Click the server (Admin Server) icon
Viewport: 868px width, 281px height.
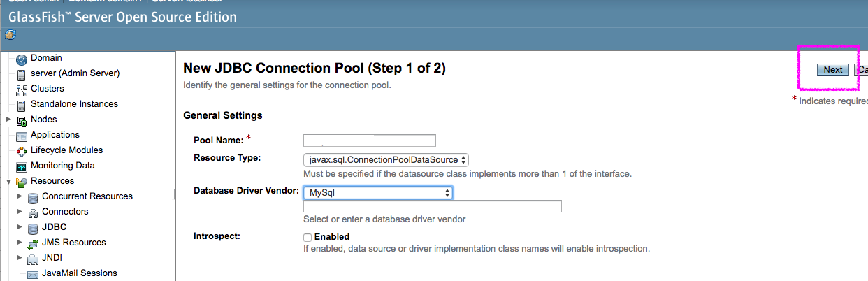coord(21,75)
